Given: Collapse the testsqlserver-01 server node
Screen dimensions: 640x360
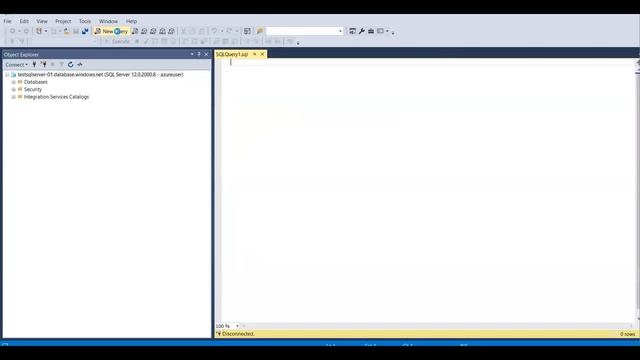Looking at the screenshot, I should tap(7, 75).
